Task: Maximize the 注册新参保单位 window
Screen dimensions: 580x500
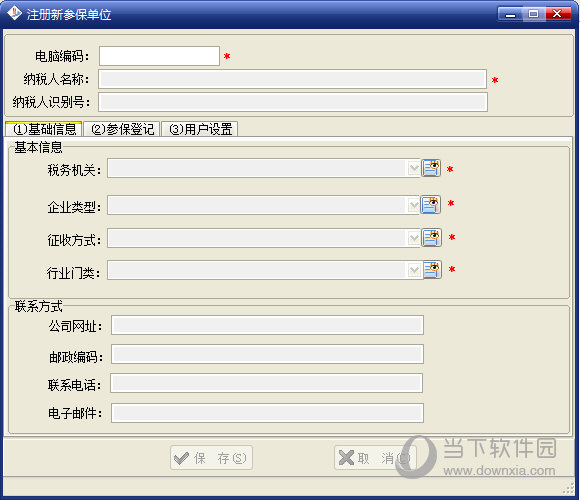Action: click(533, 14)
